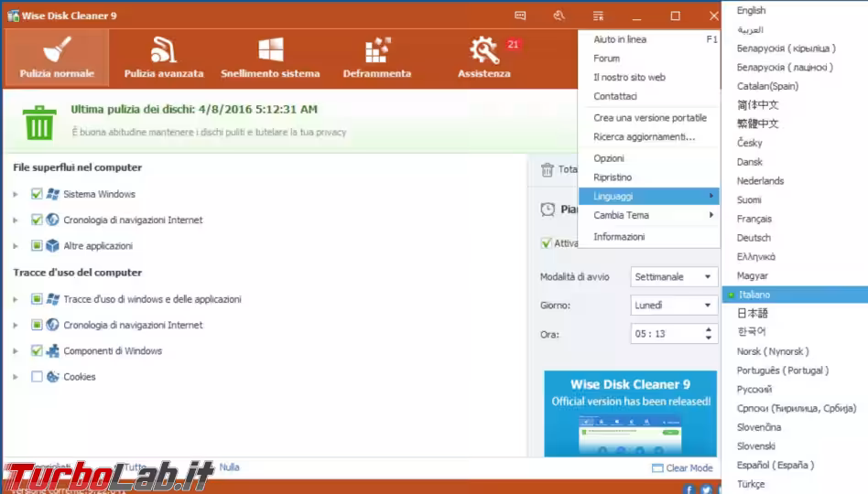The width and height of the screenshot is (868, 494).
Task: Toggle first Cronologia di navigazioni Internet checkbox
Action: point(37,220)
